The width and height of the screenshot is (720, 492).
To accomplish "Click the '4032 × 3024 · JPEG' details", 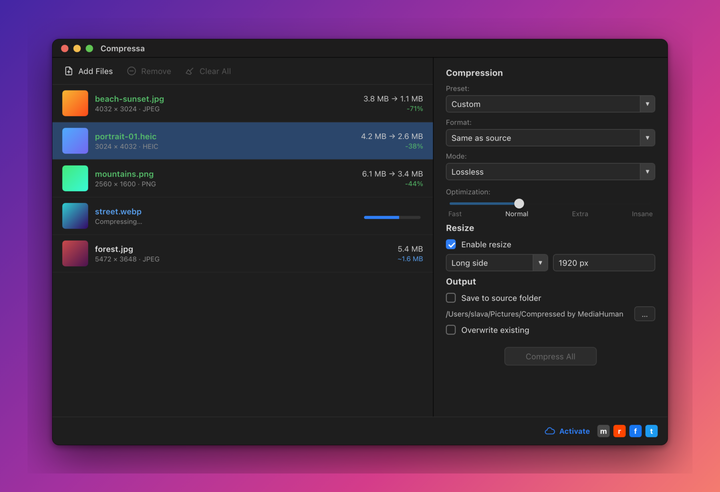I will (x=127, y=109).
